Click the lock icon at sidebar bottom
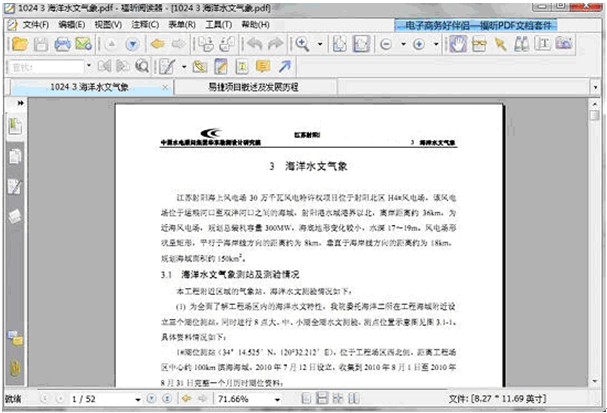 click(x=16, y=368)
